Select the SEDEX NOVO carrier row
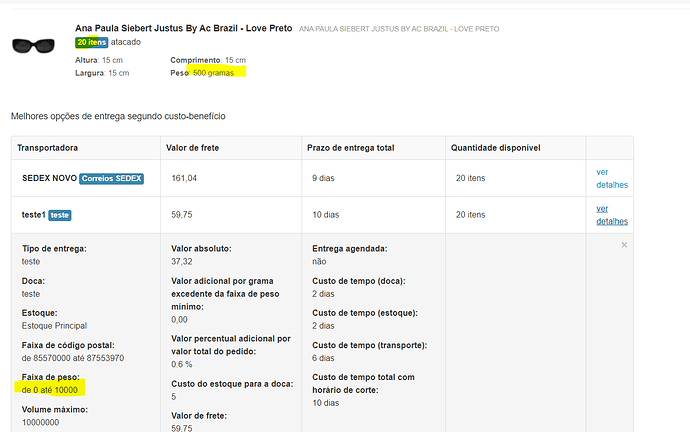Image resolution: width=690 pixels, height=432 pixels. [322, 178]
